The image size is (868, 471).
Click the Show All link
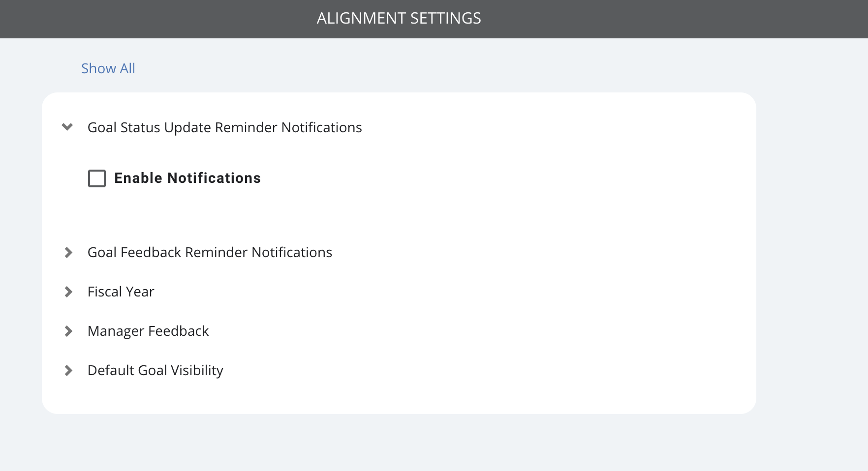tap(108, 68)
